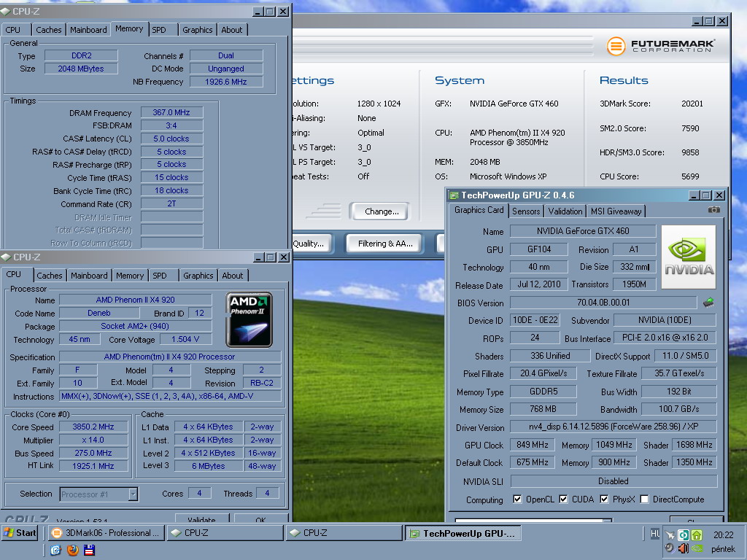The height and width of the screenshot is (560, 747).
Task: Click the Change... button in 3DMark06
Action: coord(382,211)
